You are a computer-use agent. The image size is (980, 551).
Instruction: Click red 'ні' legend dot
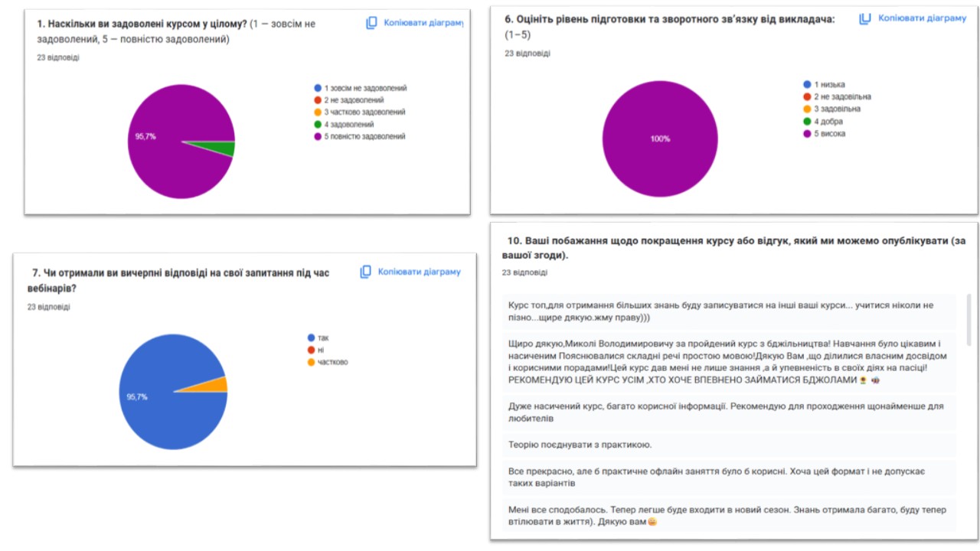[311, 350]
